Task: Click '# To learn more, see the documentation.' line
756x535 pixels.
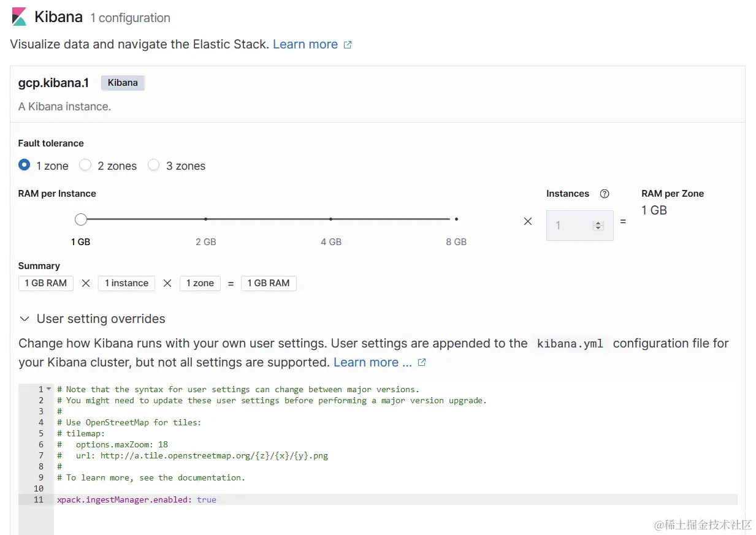Action: tap(151, 477)
